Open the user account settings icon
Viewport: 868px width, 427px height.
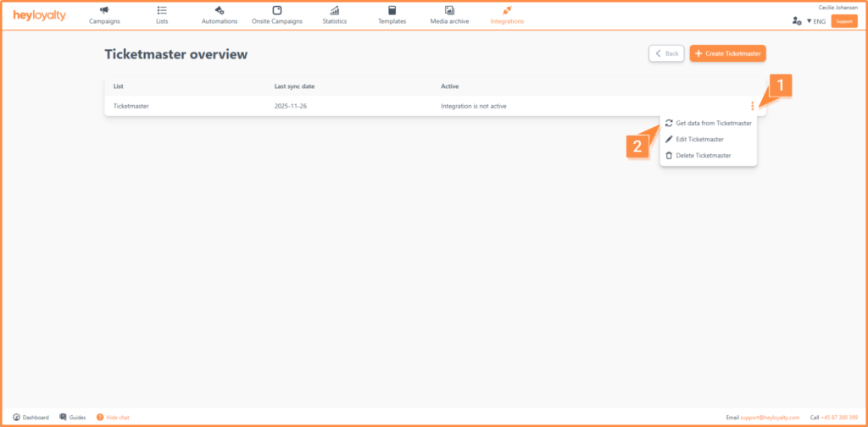[796, 21]
